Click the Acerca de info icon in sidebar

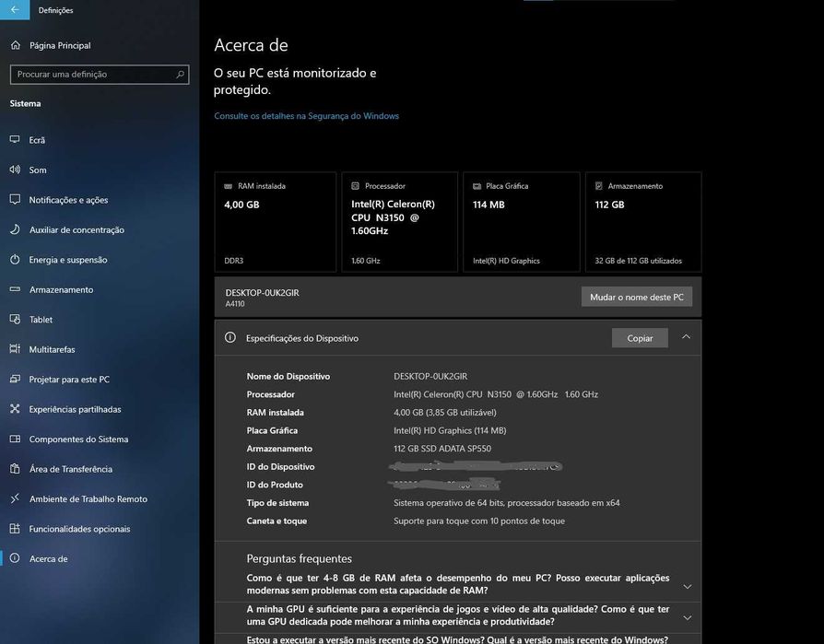[x=15, y=558]
